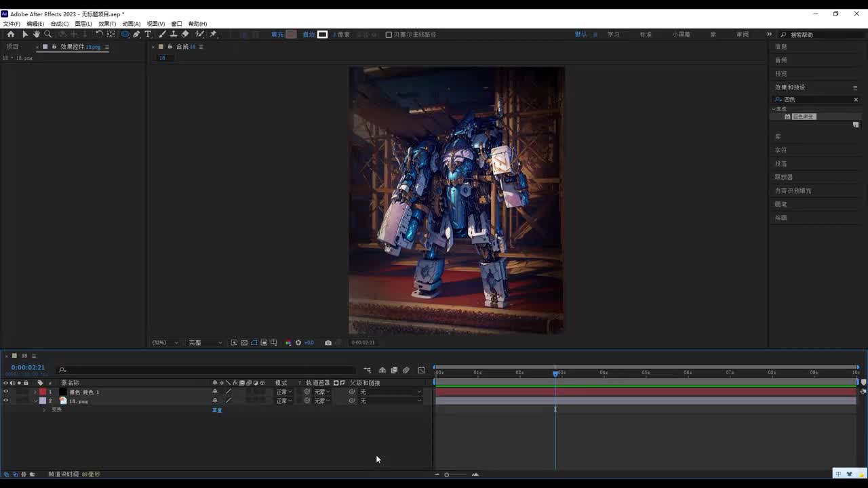
Task: Select the Type text tool
Action: click(148, 35)
